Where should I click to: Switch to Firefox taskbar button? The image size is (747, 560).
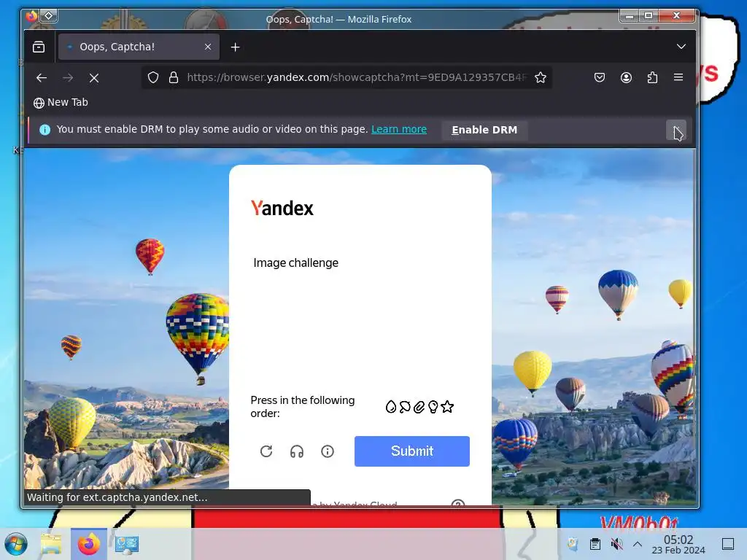tap(89, 544)
